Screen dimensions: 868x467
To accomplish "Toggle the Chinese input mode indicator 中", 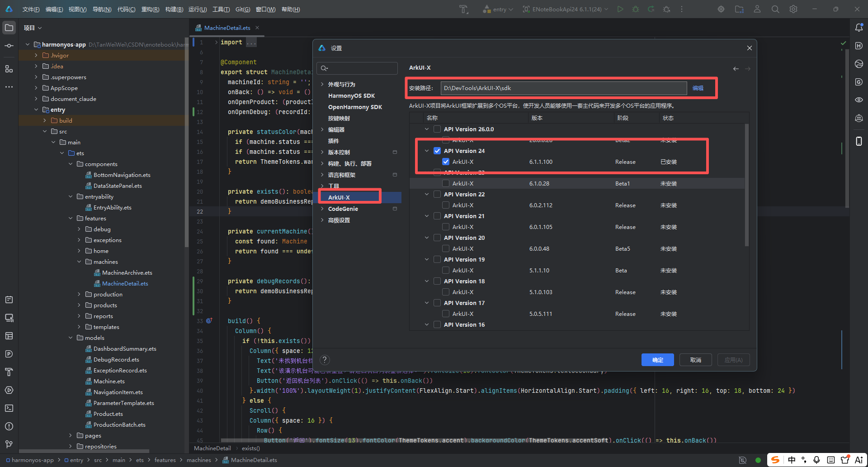I will tap(791, 460).
